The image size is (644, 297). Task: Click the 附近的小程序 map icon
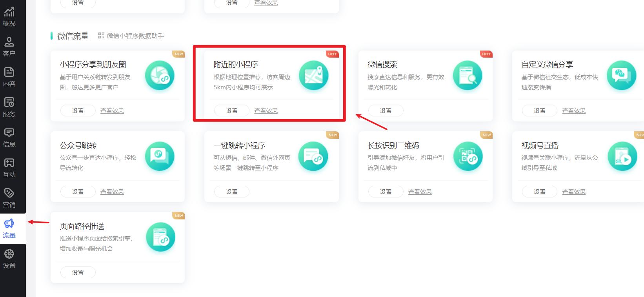313,76
